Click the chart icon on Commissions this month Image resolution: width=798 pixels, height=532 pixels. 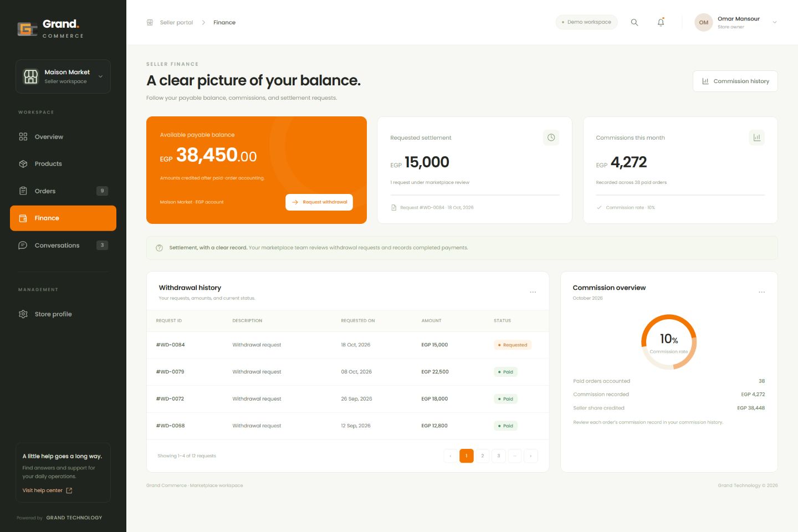(756, 137)
